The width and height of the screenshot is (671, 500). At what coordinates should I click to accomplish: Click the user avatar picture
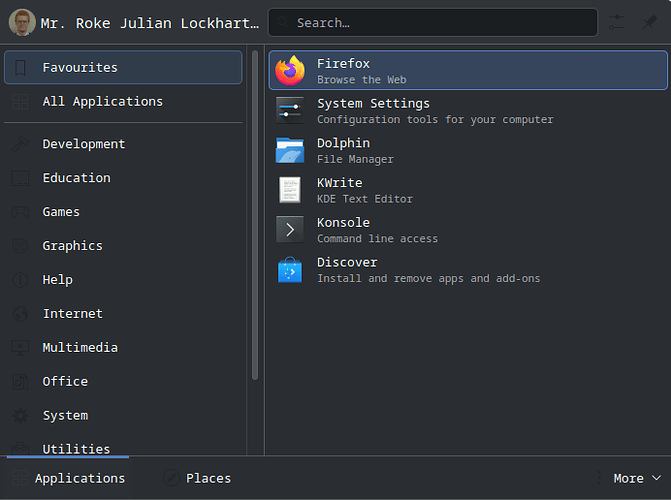[x=22, y=23]
